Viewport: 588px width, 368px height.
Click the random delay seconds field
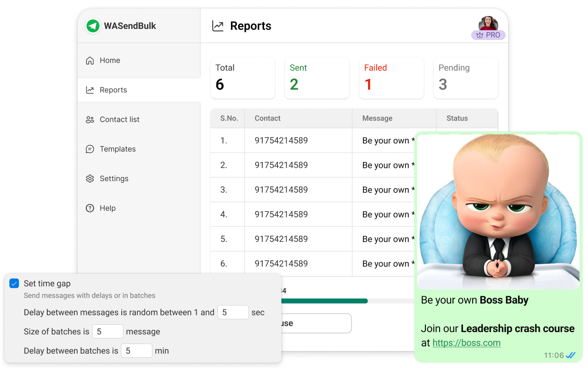click(x=233, y=312)
